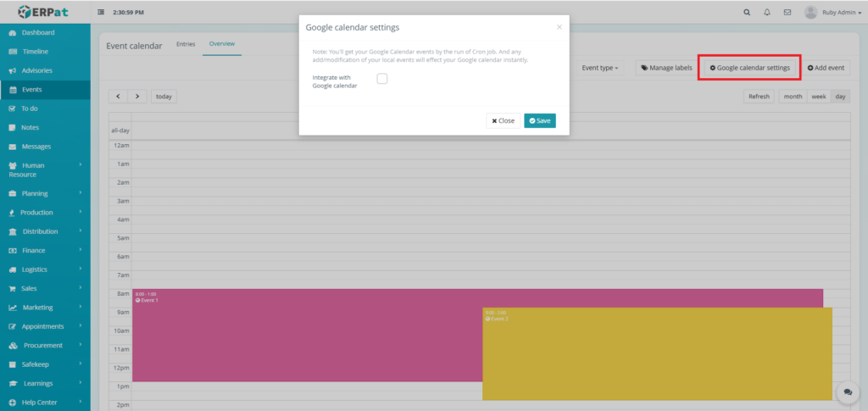Switch calendar to month view
Viewport: 868px width, 411px height.
pos(793,97)
